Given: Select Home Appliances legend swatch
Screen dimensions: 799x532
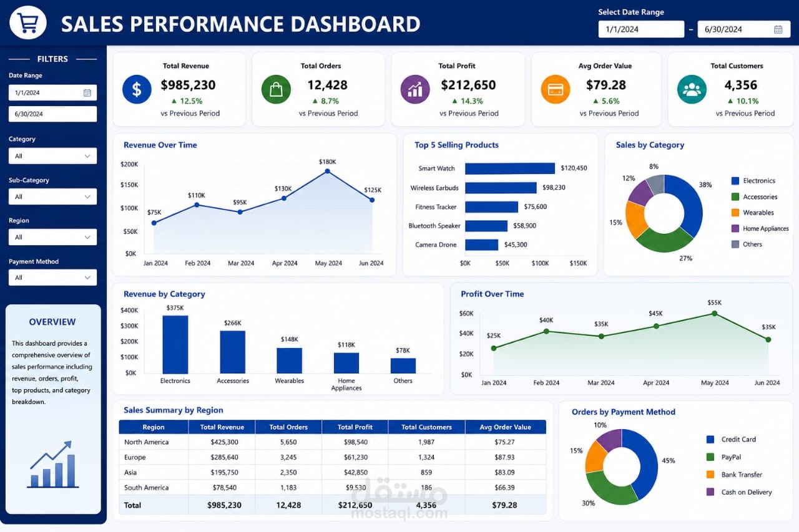Looking at the screenshot, I should (x=735, y=229).
